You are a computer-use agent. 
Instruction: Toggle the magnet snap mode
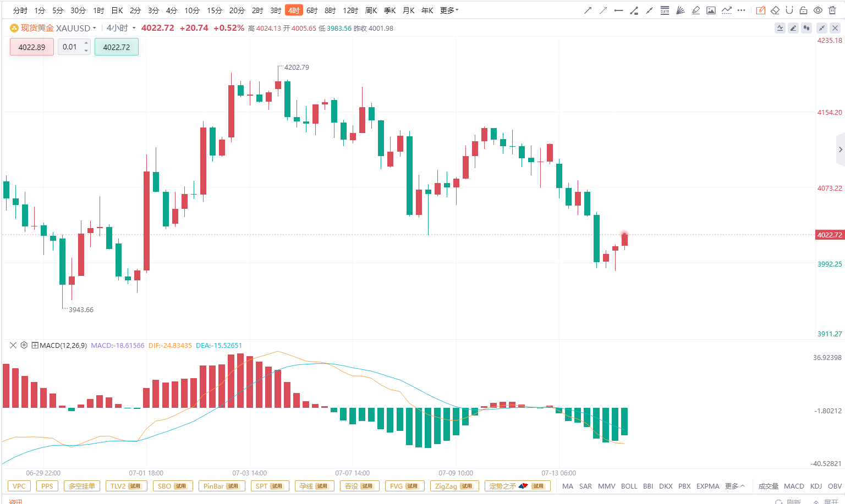point(789,10)
